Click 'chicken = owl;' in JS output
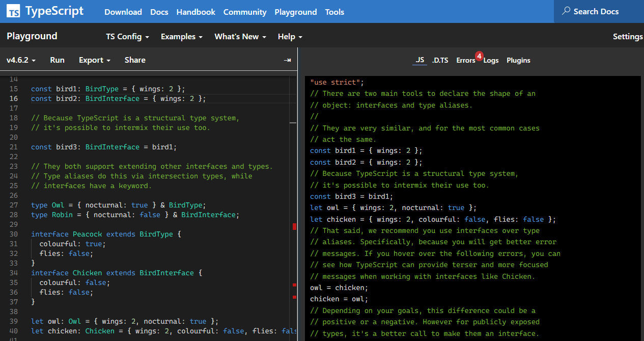Screen dimensions: 644x341 [339, 299]
